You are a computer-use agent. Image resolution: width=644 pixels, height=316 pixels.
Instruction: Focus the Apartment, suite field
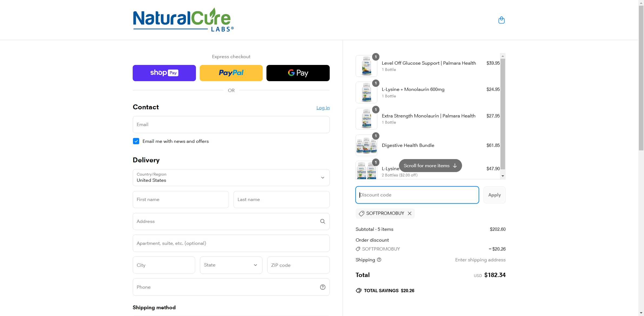[231, 243]
